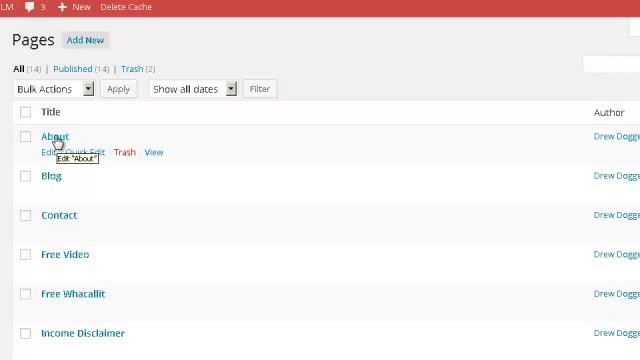Move the About page to Trash
The width and height of the screenshot is (640, 360).
coord(124,152)
